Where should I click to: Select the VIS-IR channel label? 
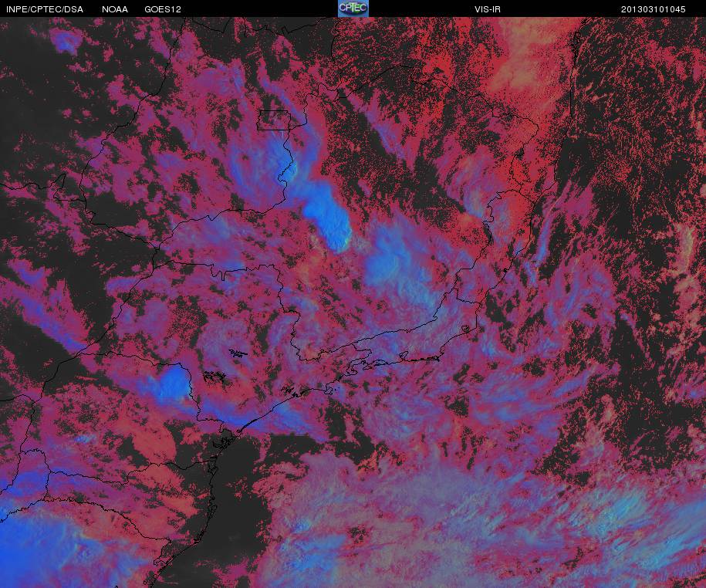(487, 9)
